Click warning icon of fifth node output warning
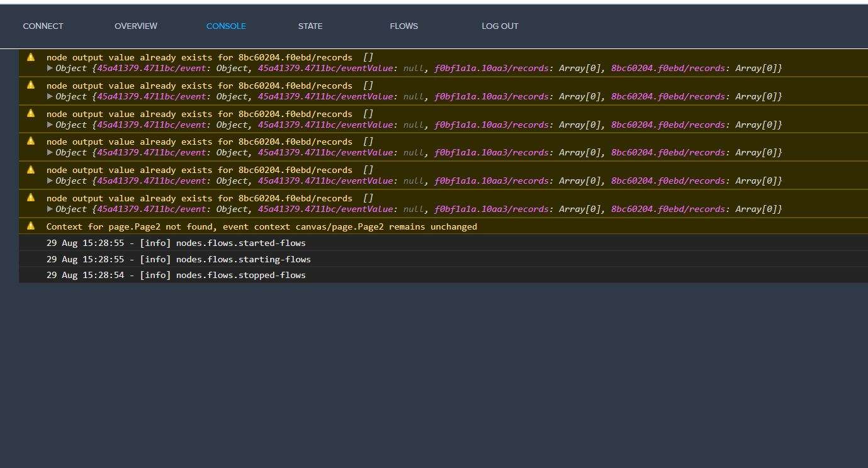868x468 pixels. tap(31, 169)
